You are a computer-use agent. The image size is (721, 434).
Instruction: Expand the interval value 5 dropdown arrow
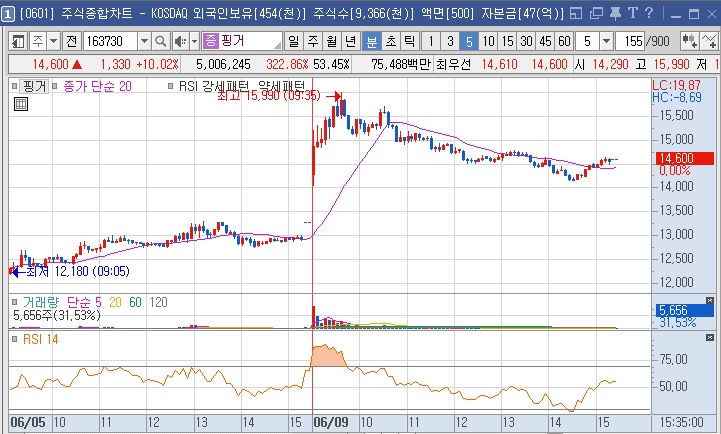[x=607, y=41]
